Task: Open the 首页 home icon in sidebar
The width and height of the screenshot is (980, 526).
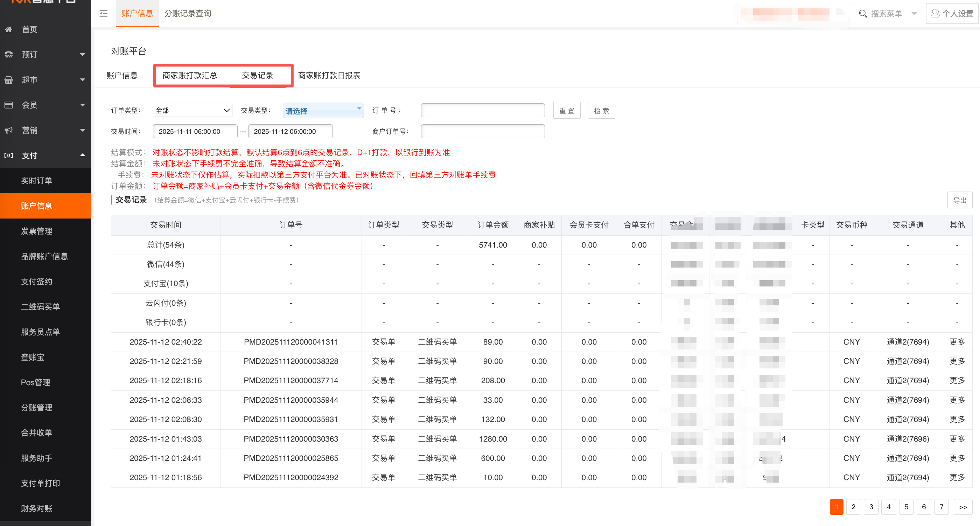Action: (9, 29)
